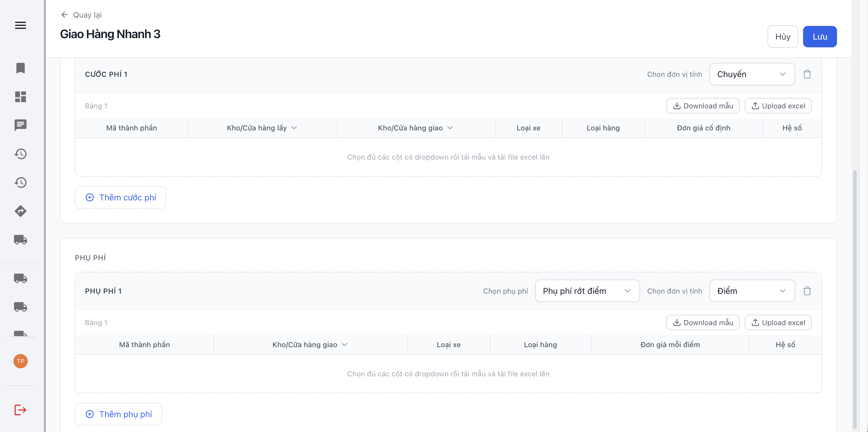Viewport: 868px width, 432px height.
Task: Click the directions arrow diamond icon
Action: 21,211
